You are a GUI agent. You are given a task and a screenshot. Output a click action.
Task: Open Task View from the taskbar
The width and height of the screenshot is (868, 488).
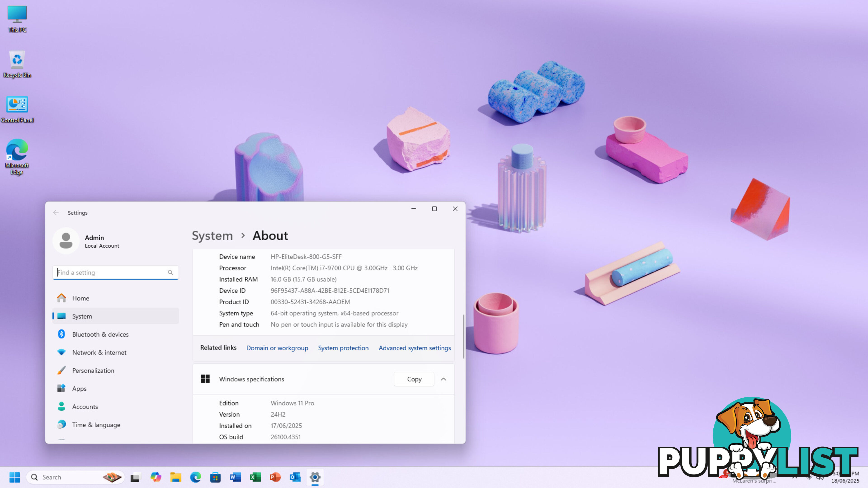pyautogui.click(x=135, y=477)
